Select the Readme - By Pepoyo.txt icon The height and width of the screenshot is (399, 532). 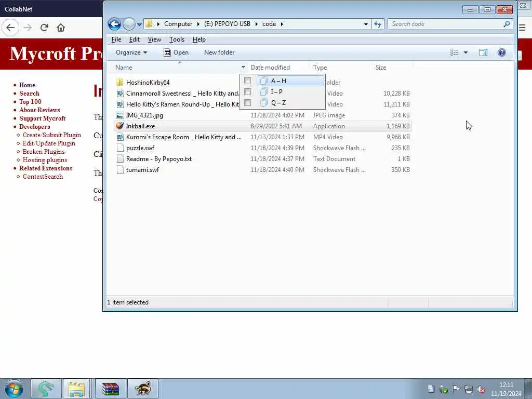point(120,159)
